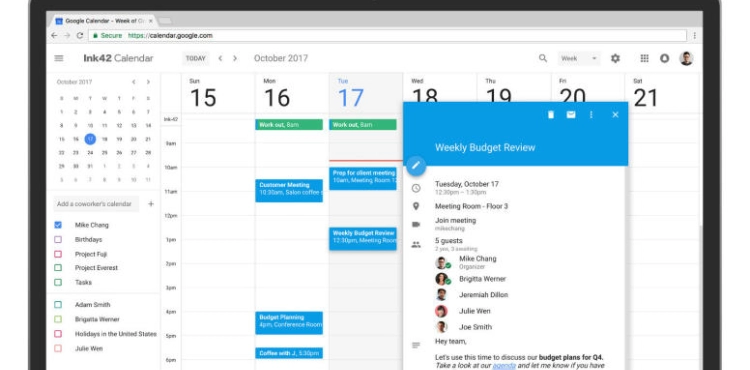This screenshot has height=370, width=750.
Task: Click Meeting Room - Floor 3 location
Action: 472,206
